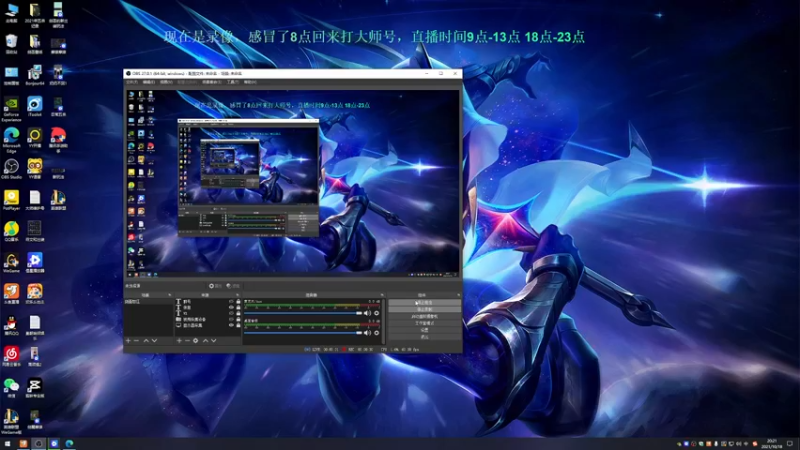Enable Studio Mode from Controls
Screen dimensions: 800x450
tap(424, 323)
